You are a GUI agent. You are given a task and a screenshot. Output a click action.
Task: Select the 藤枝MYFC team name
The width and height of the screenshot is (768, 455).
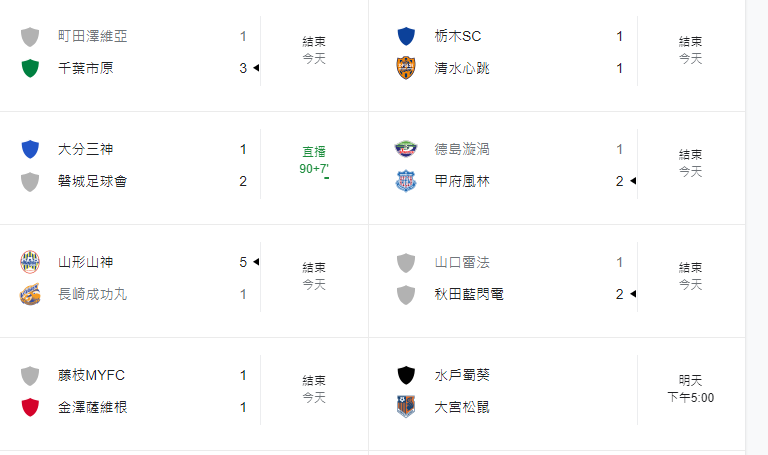coord(92,375)
